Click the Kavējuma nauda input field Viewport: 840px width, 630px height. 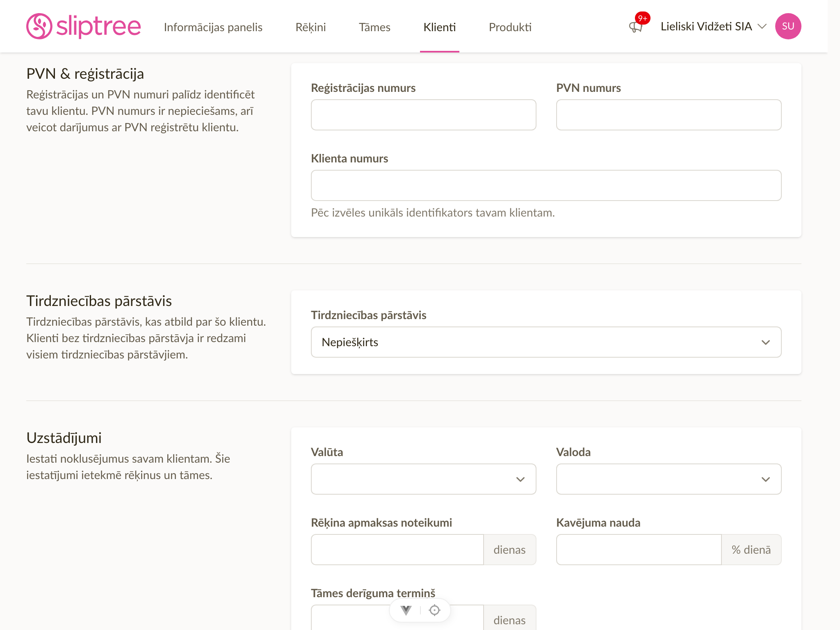click(639, 550)
